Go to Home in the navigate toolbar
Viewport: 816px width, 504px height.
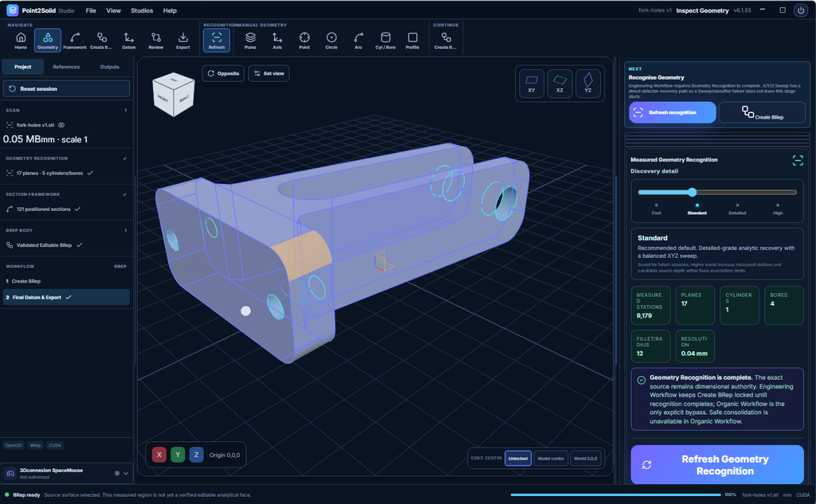21,41
